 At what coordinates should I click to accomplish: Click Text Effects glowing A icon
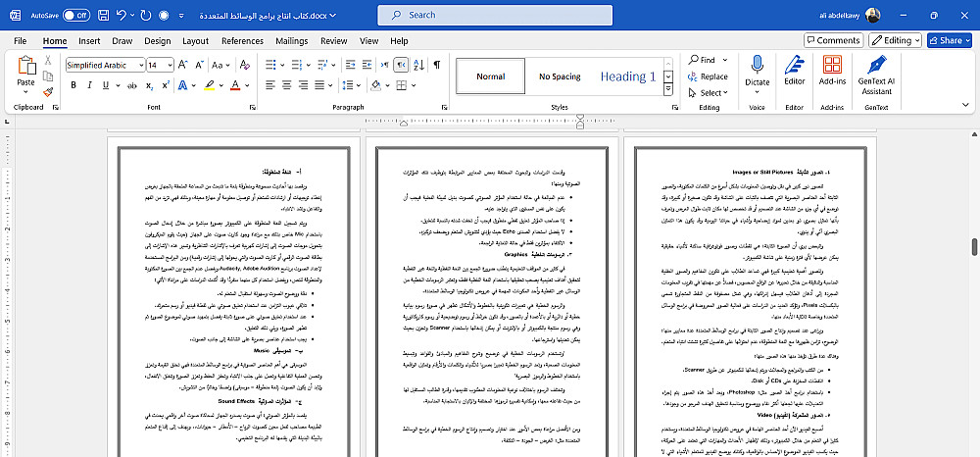182,85
